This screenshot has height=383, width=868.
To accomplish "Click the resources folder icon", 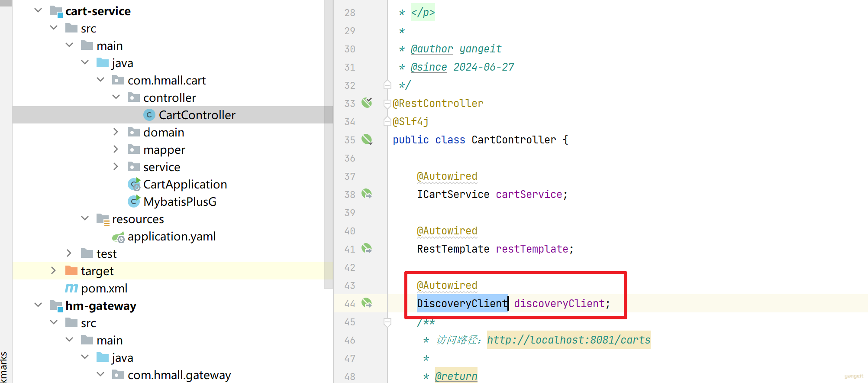I will 103,219.
